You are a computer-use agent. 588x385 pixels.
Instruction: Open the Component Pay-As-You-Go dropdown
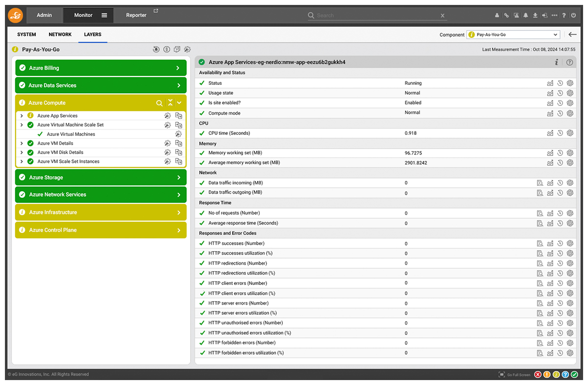tap(513, 35)
